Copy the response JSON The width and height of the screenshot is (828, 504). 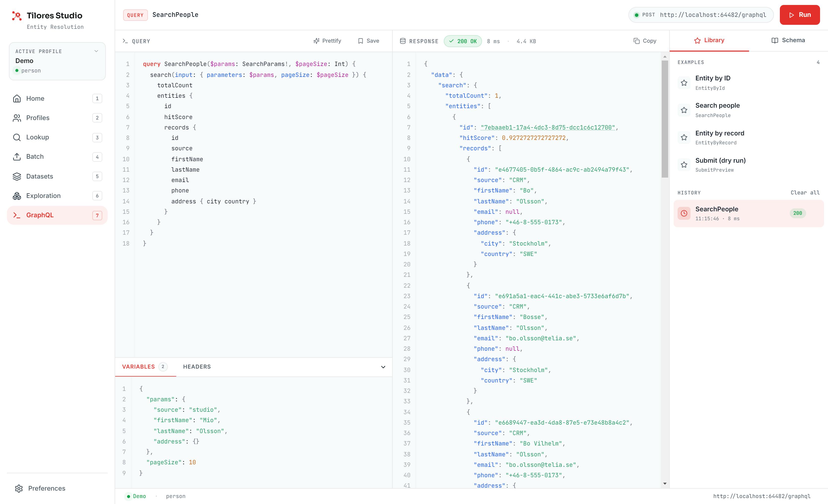pyautogui.click(x=645, y=41)
